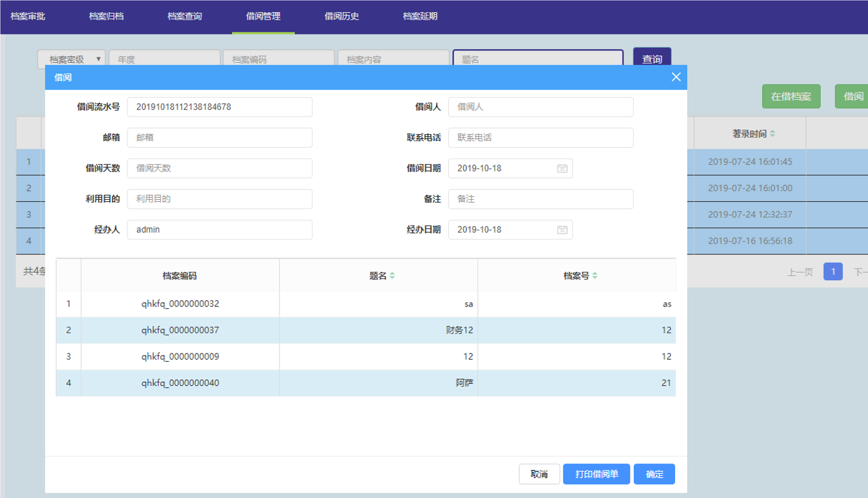Click timestamp 2019-07-24 12:32:37
This screenshot has height=498, width=868.
click(x=750, y=215)
